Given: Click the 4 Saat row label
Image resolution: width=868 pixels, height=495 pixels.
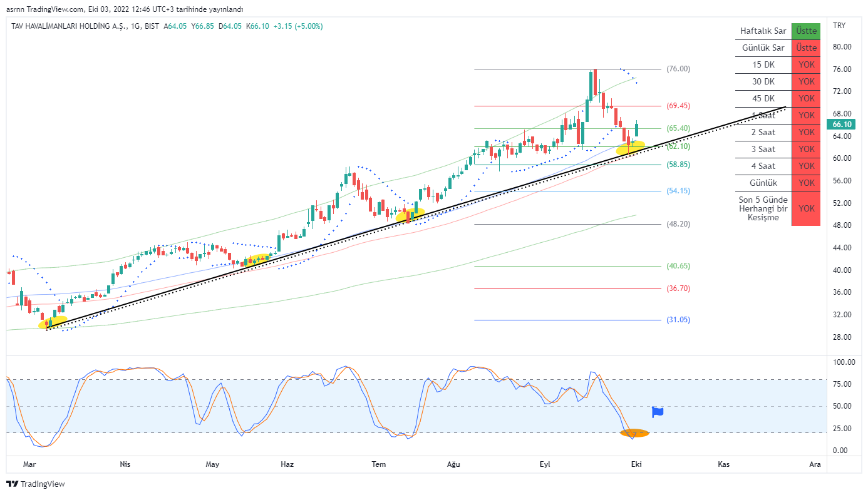Looking at the screenshot, I should coord(763,166).
